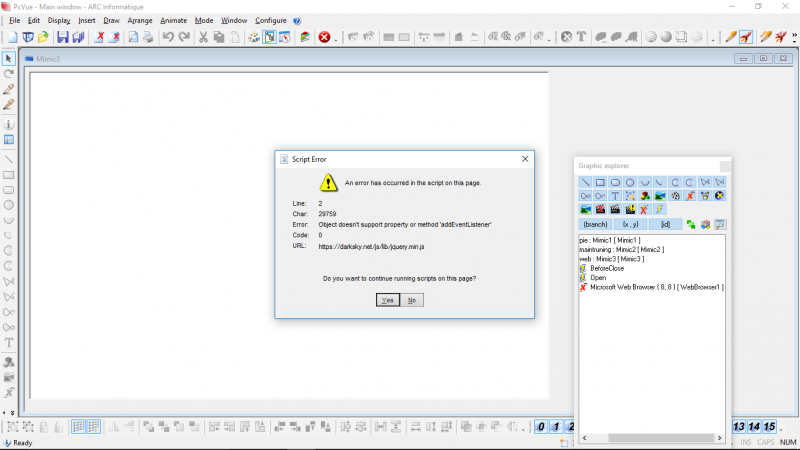Toggle the (branch) filter button
The height and width of the screenshot is (450, 800).
595,224
